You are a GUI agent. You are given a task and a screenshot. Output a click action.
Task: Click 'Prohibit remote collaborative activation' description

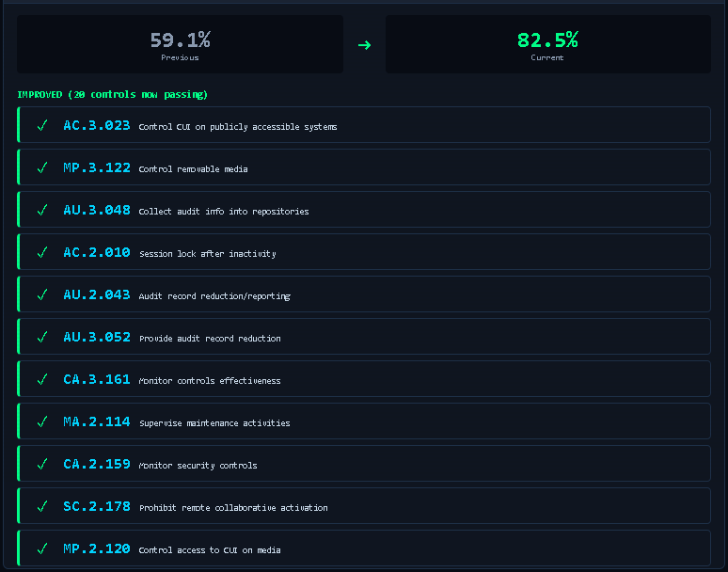(x=233, y=507)
